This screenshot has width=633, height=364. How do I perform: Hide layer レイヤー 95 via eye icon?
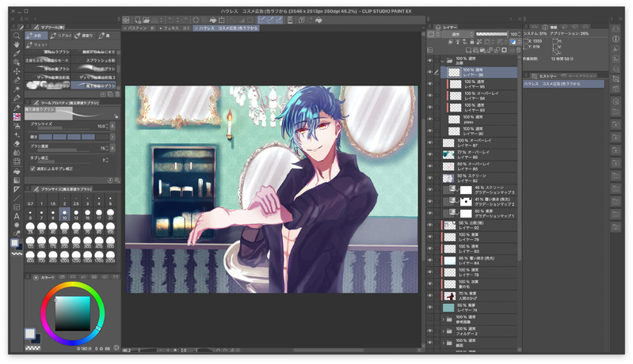click(430, 84)
